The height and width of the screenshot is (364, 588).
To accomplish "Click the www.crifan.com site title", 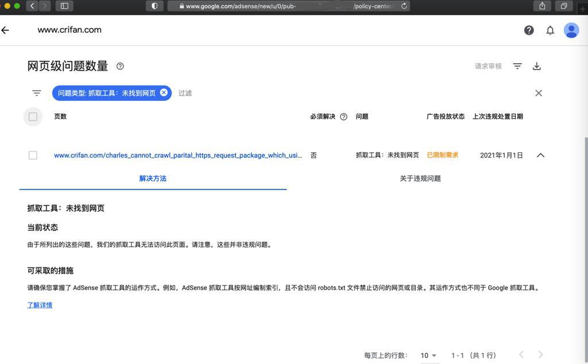I will tap(69, 30).
